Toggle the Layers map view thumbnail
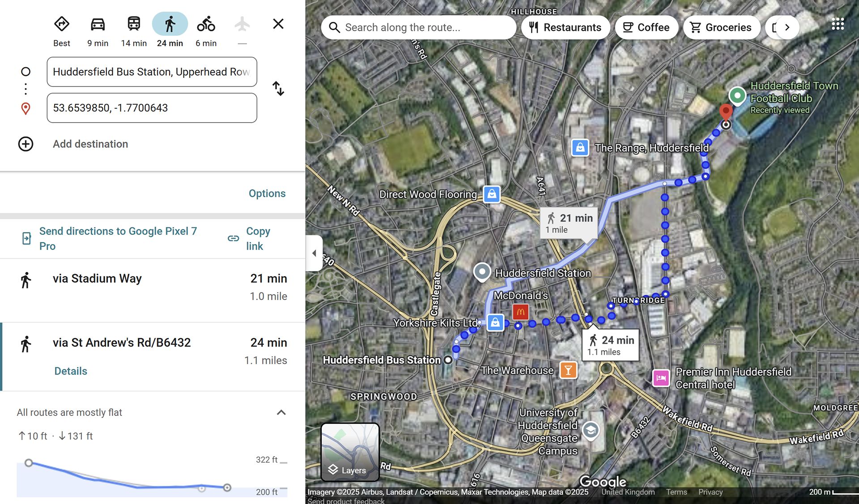 [x=350, y=452]
